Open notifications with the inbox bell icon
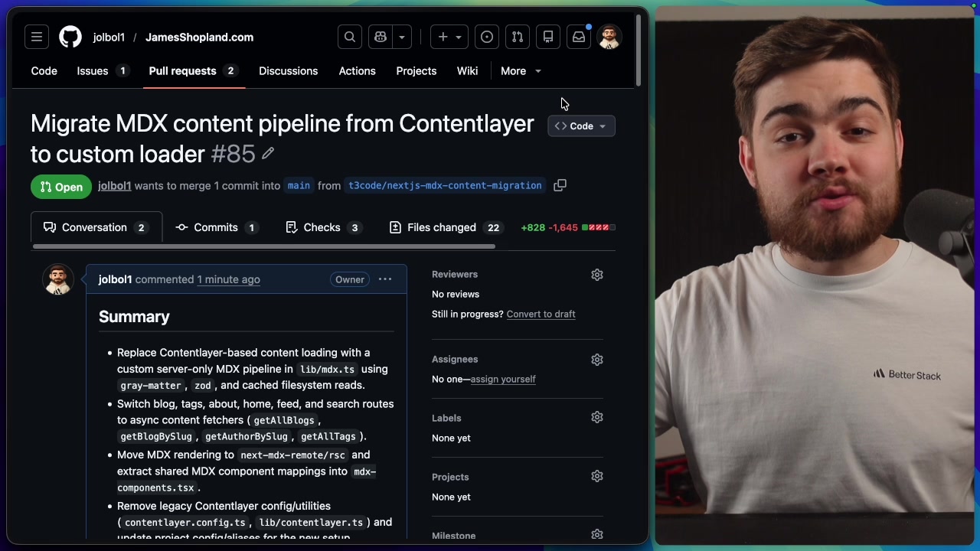 (x=578, y=37)
